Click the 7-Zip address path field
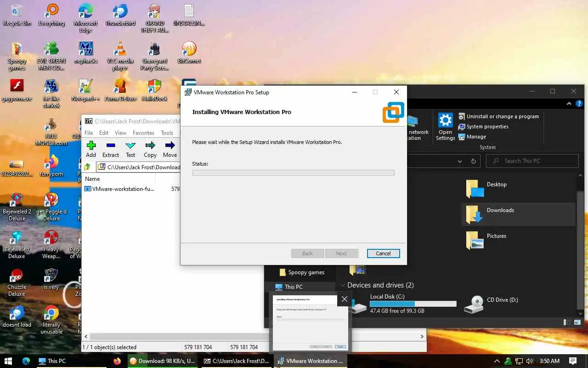 pyautogui.click(x=139, y=167)
